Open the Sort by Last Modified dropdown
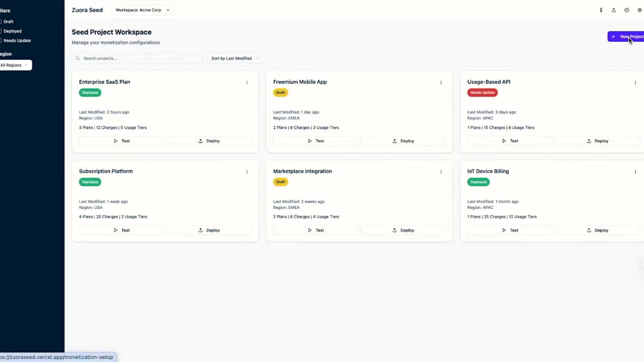 [x=235, y=58]
